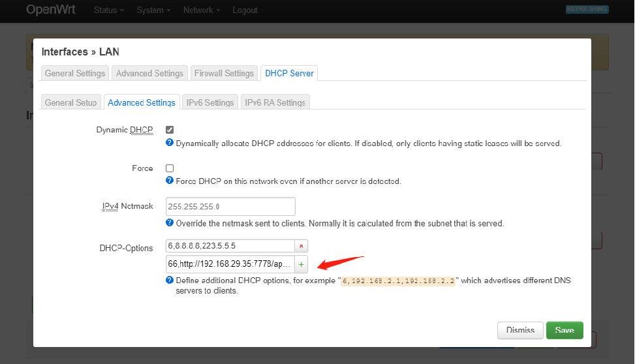635x364 pixels.
Task: Click the OpenWrt brand link
Action: pos(51,9)
